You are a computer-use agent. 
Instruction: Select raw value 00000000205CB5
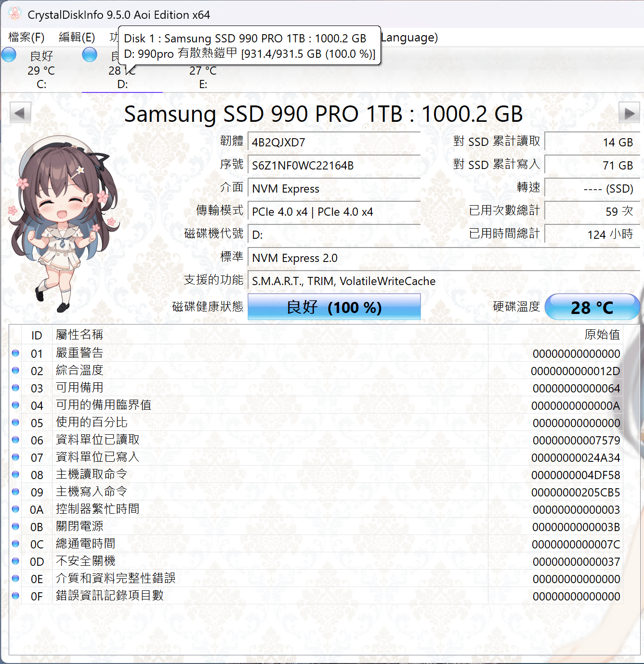pyautogui.click(x=576, y=492)
